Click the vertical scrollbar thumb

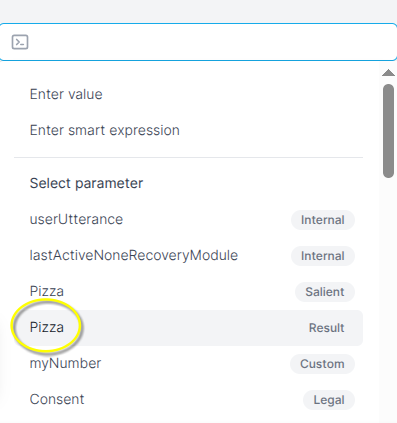point(389,131)
